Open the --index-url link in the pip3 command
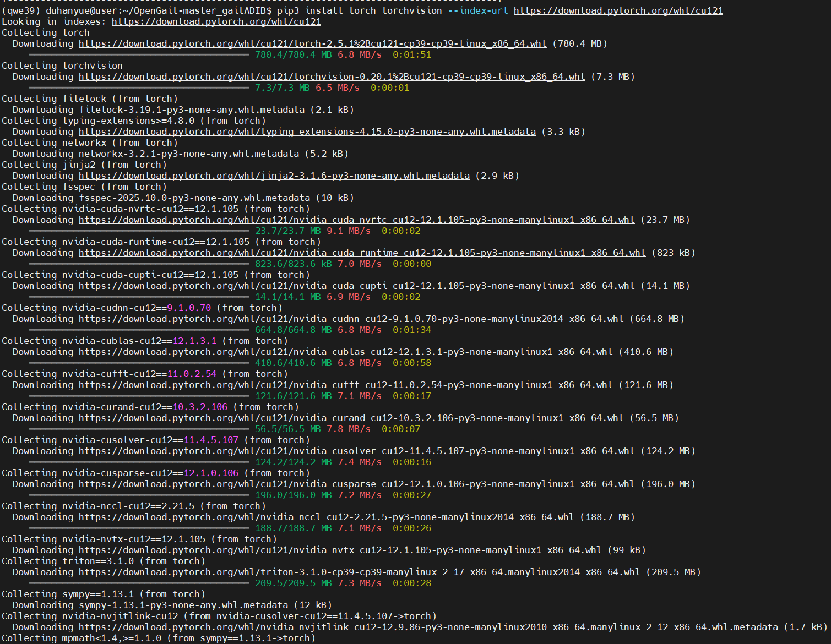The height and width of the screenshot is (644, 831). coord(618,10)
